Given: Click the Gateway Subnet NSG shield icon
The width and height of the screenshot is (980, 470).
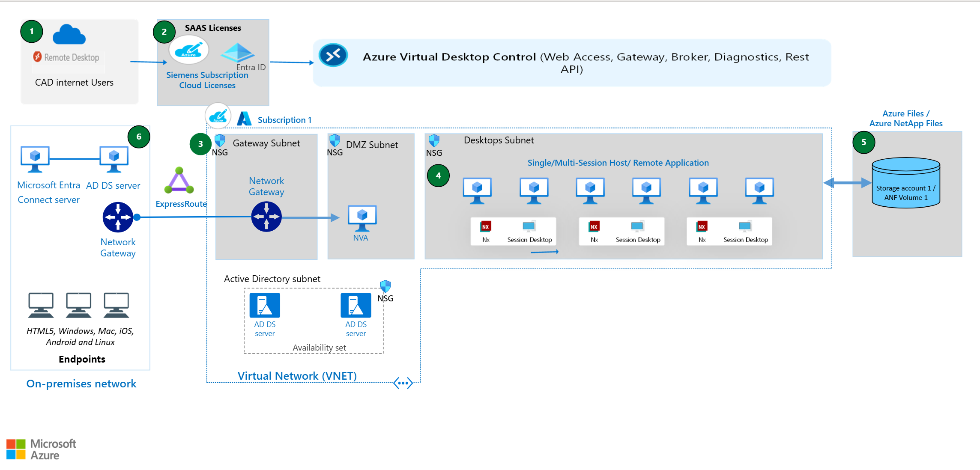Looking at the screenshot, I should click(220, 140).
